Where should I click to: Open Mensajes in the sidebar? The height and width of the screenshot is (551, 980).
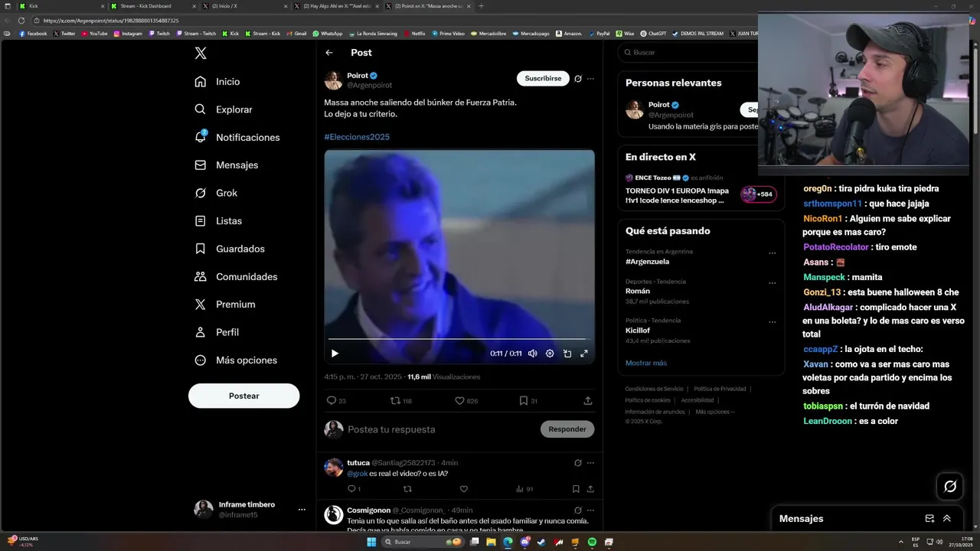tap(226, 165)
